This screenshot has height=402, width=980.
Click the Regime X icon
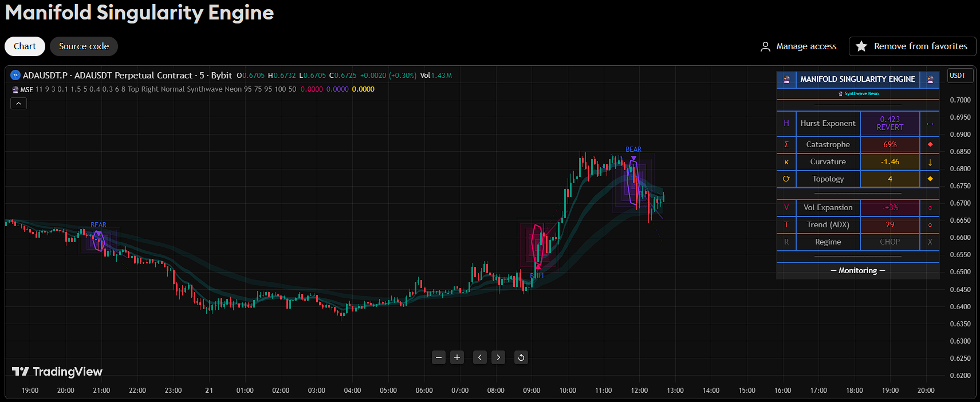(x=930, y=242)
